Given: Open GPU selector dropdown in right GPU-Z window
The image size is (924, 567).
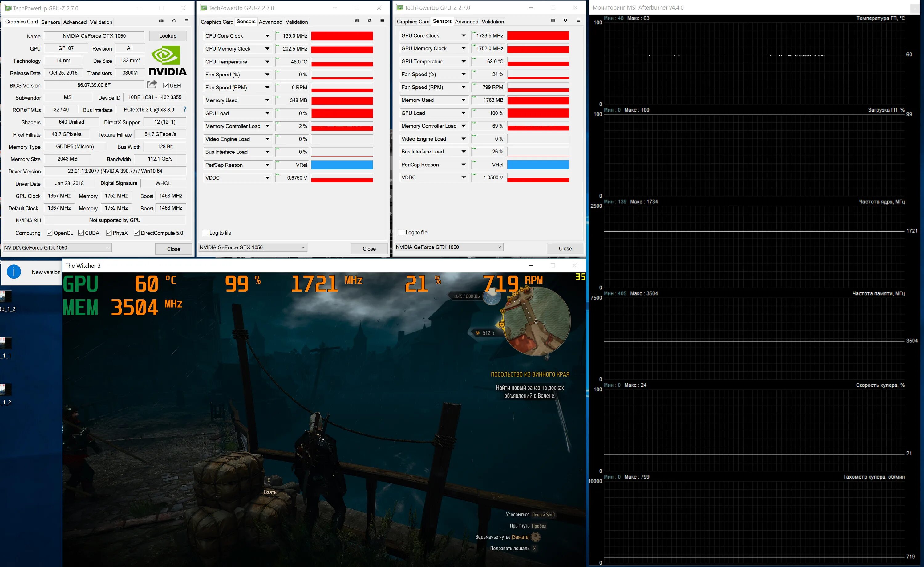Looking at the screenshot, I should pos(449,247).
